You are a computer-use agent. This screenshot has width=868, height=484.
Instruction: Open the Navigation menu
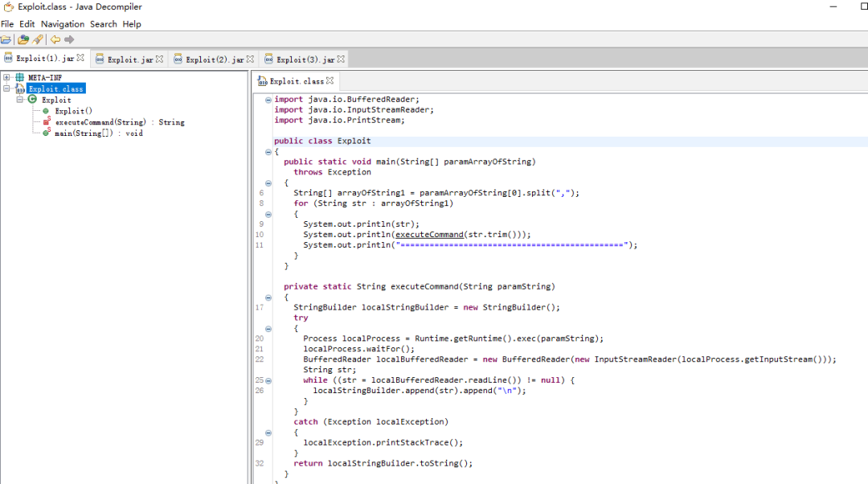point(63,24)
